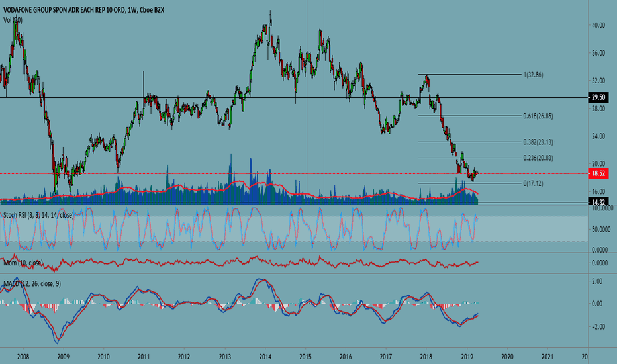The height and width of the screenshot is (364, 617).
Task: Select the 2013 year label on time axis
Action: click(x=224, y=357)
